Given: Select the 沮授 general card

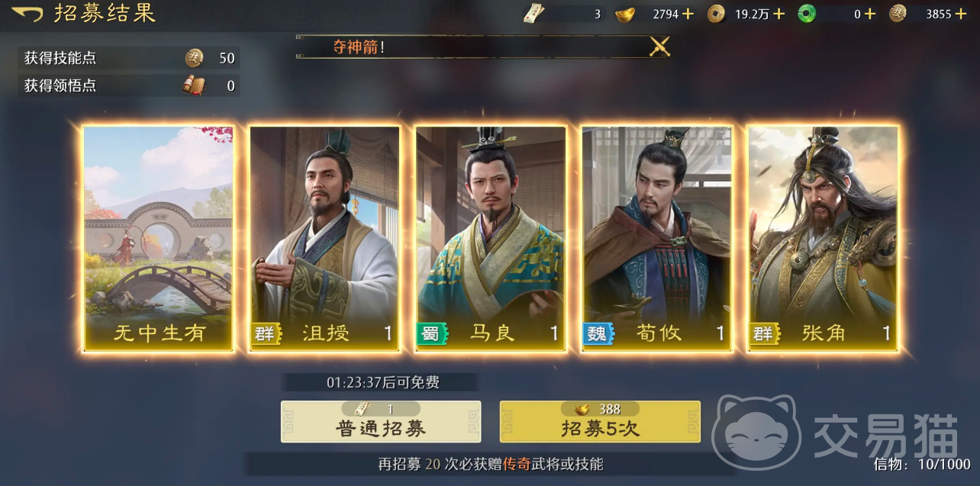Looking at the screenshot, I should pyautogui.click(x=324, y=239).
